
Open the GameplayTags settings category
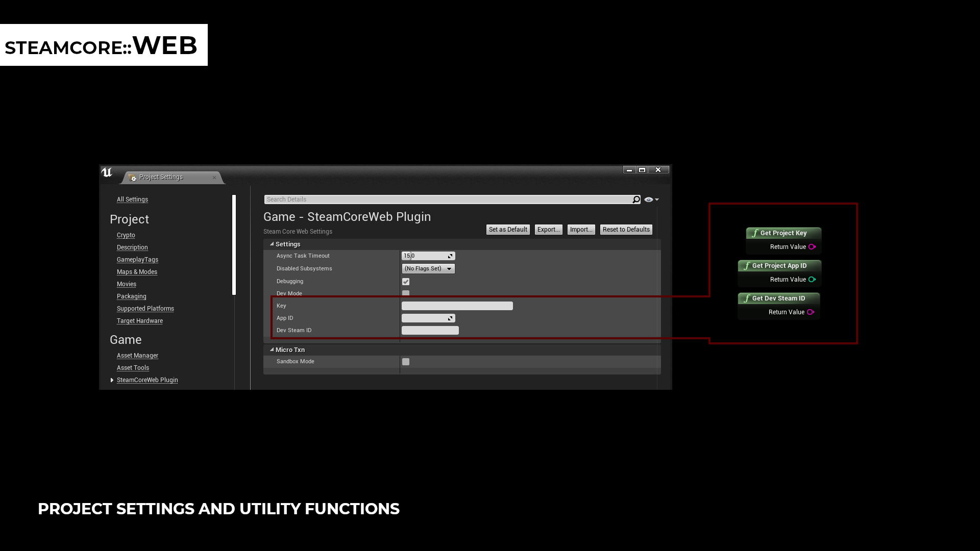[x=137, y=260]
